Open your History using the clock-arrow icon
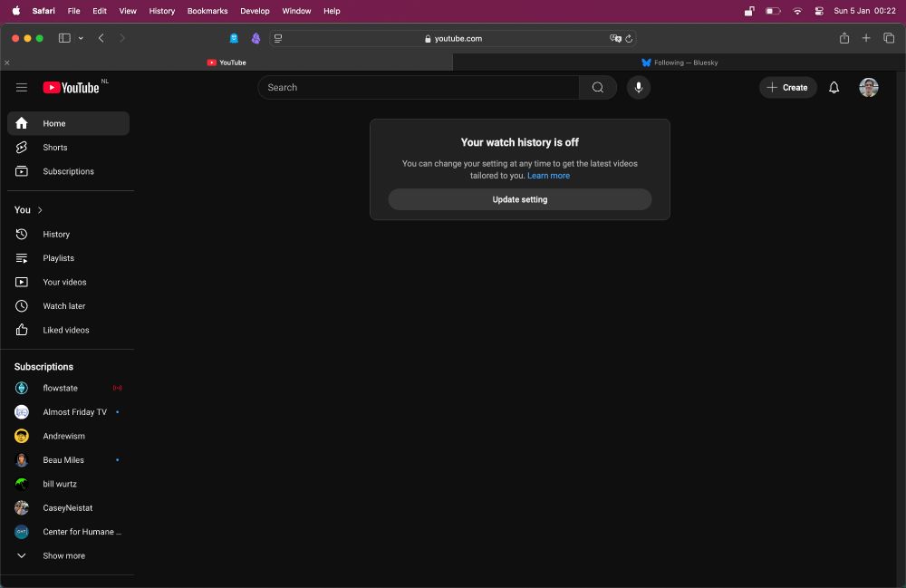Viewport: 906px width, 588px height. (21, 234)
